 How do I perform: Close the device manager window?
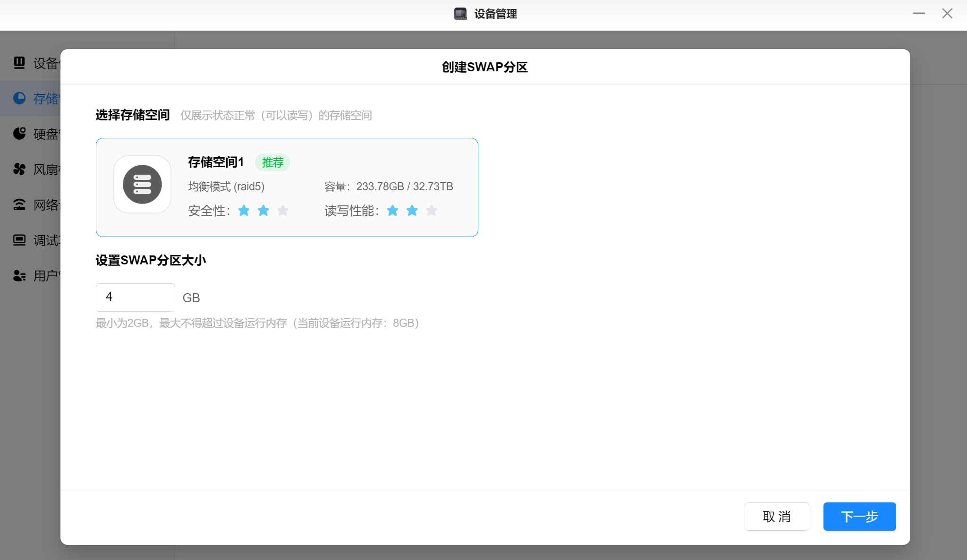[x=947, y=14]
